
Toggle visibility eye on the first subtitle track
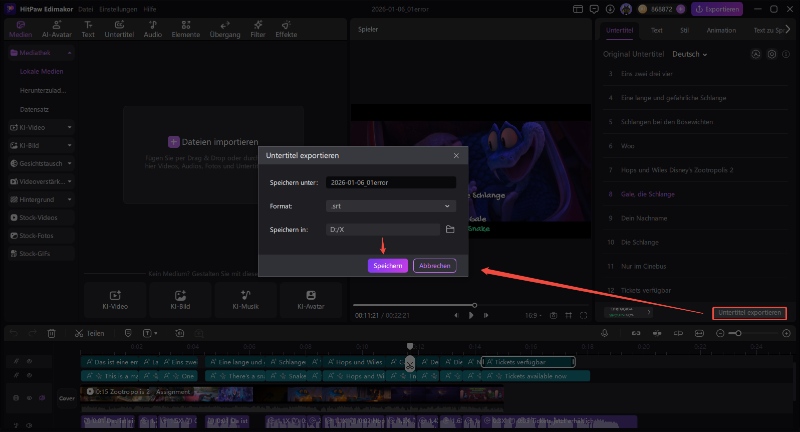click(x=30, y=361)
